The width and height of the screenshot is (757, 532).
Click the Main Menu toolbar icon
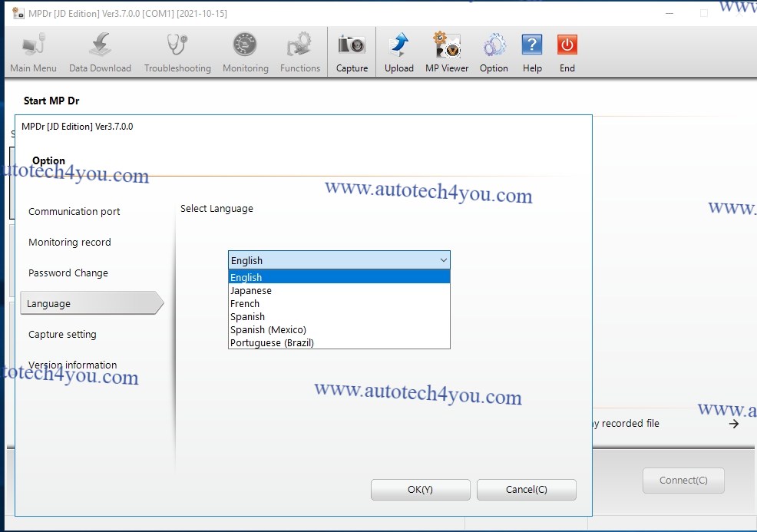(x=33, y=45)
